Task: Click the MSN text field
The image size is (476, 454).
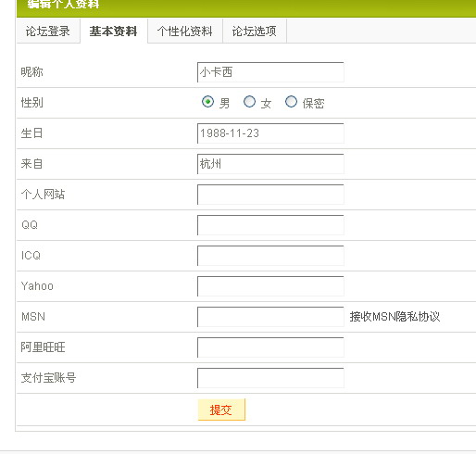Action: [x=270, y=317]
